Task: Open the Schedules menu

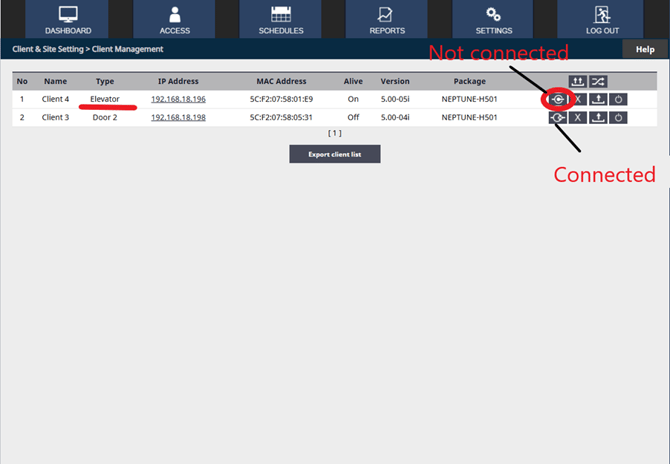Action: pos(281,19)
